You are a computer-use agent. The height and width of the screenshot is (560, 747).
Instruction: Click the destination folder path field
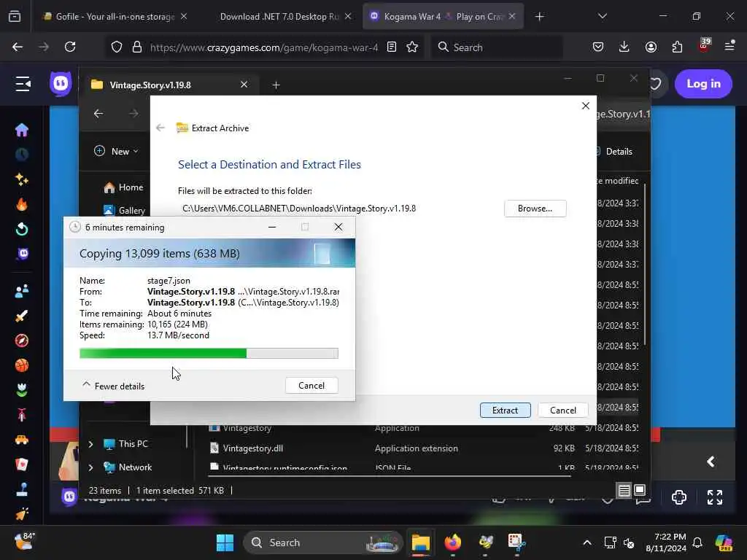(338, 208)
